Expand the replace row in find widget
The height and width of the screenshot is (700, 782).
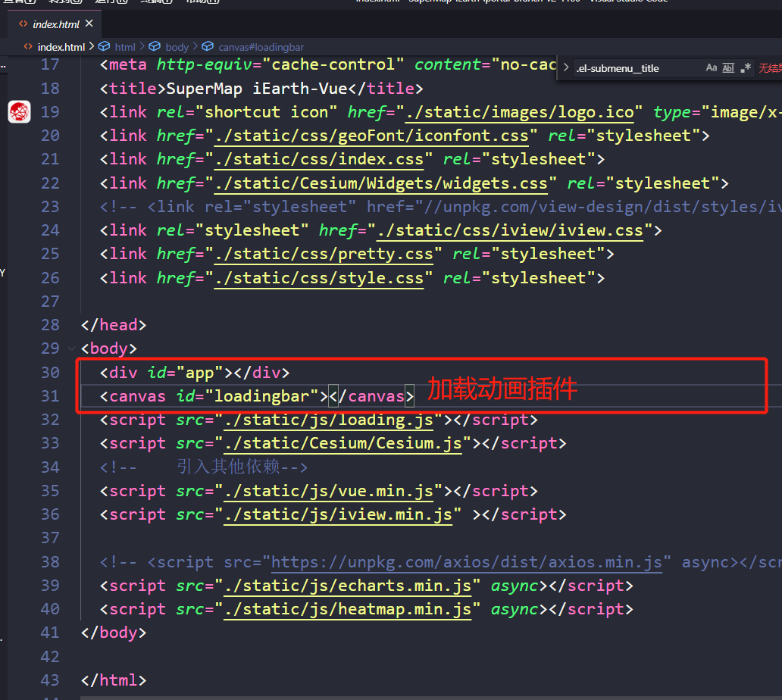tap(565, 68)
